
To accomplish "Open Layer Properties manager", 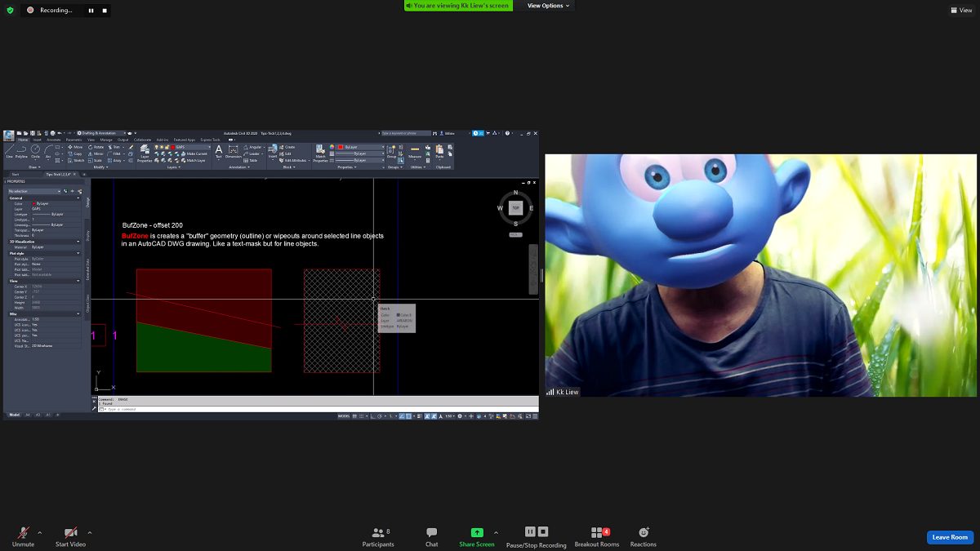I will [x=145, y=153].
